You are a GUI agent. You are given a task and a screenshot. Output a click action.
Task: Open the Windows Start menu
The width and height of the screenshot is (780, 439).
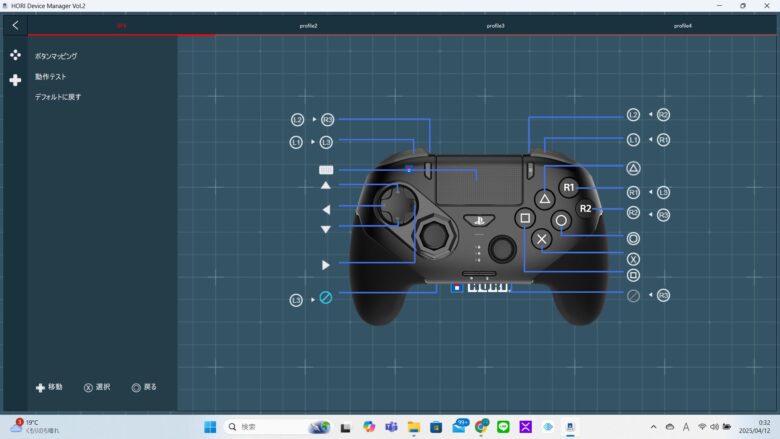[x=210, y=427]
